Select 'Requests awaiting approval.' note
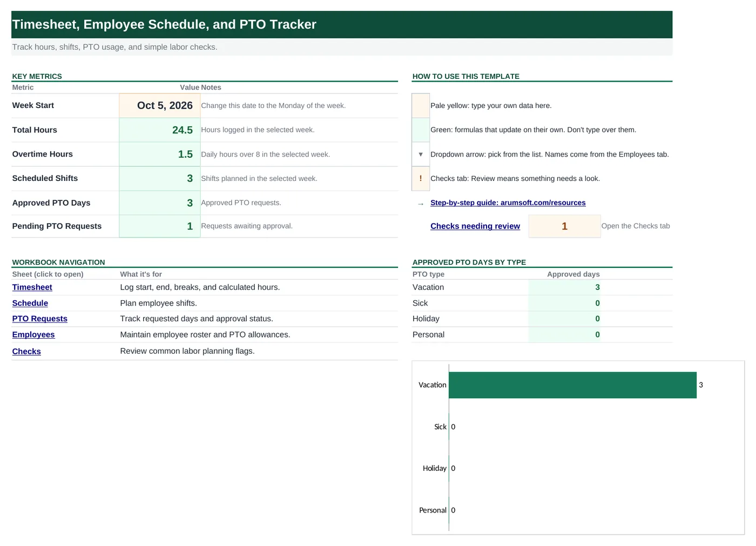This screenshot has height=546, width=756. (x=247, y=226)
